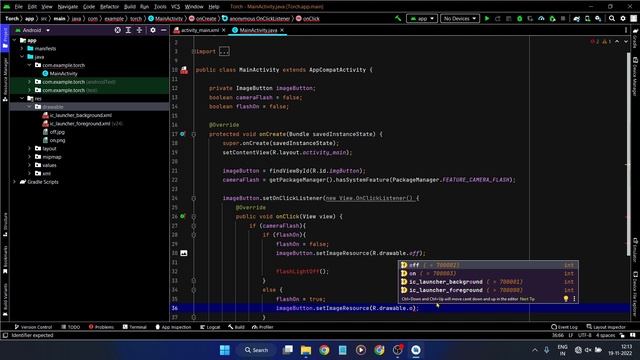The image size is (640, 360).
Task: Open Version Control tool window
Action: coord(33,327)
